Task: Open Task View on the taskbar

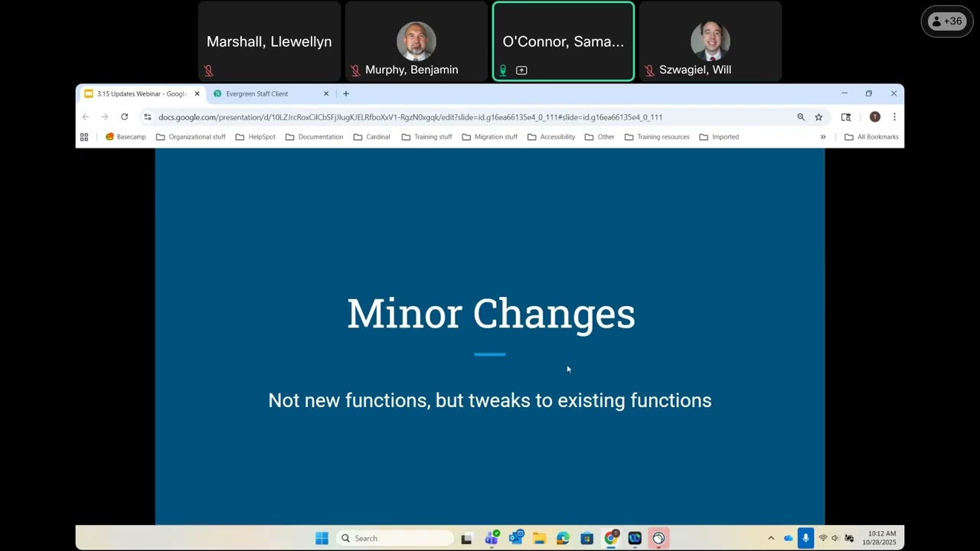Action: pos(466,538)
